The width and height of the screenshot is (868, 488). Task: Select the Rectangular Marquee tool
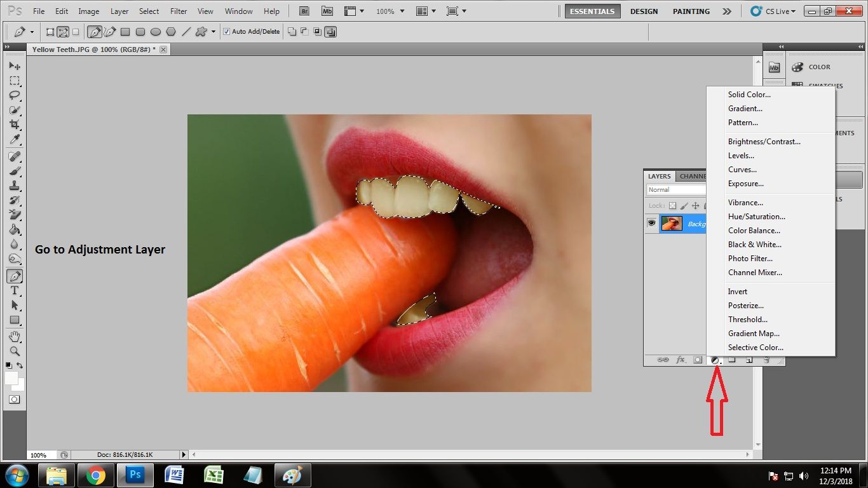(x=14, y=81)
